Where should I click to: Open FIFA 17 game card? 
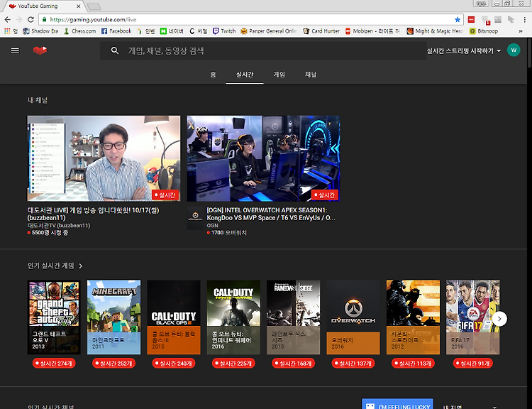472,317
